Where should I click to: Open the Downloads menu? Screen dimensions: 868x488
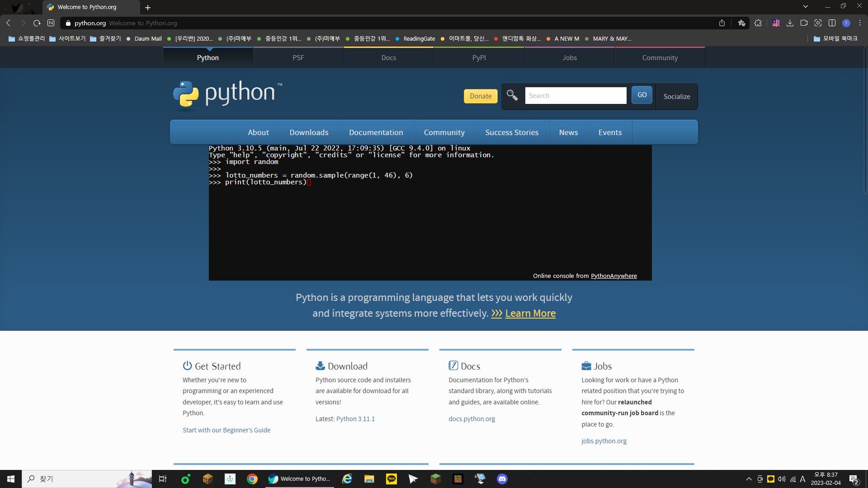309,132
